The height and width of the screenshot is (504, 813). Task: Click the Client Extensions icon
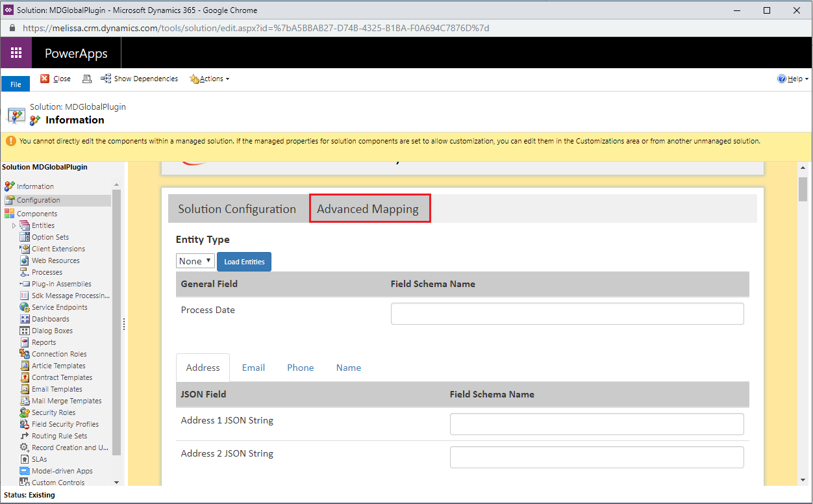[x=25, y=249]
